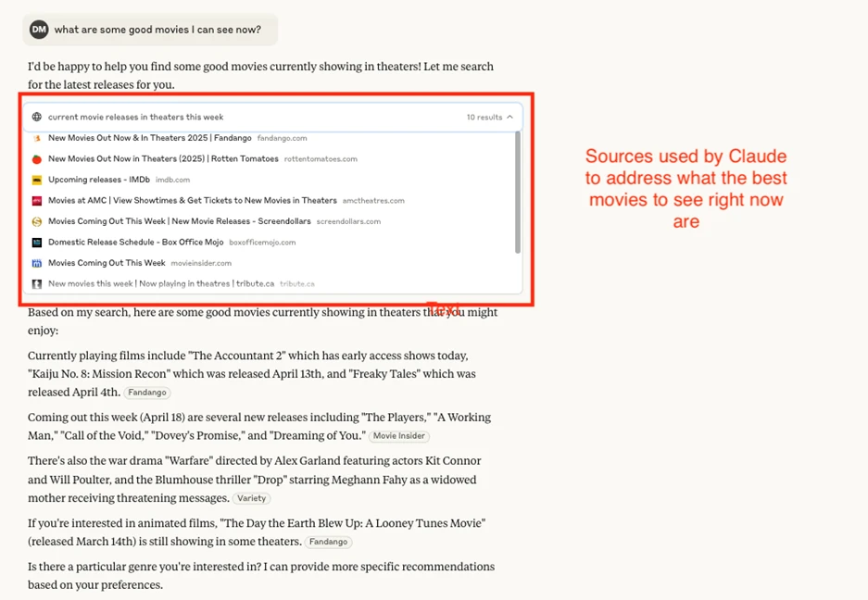868x600 pixels.
Task: Click the AMC Theatres favicon
Action: pos(36,201)
